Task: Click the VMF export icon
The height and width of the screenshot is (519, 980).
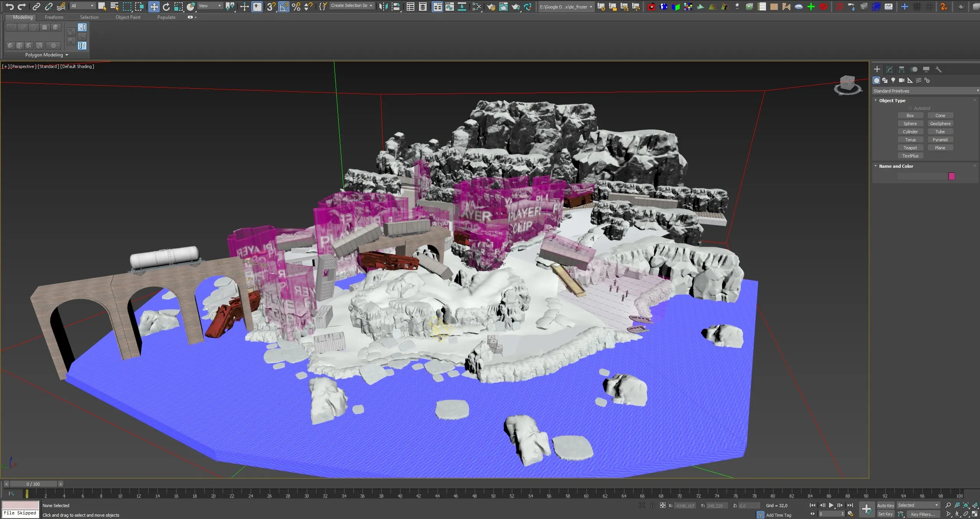Action: [888, 7]
